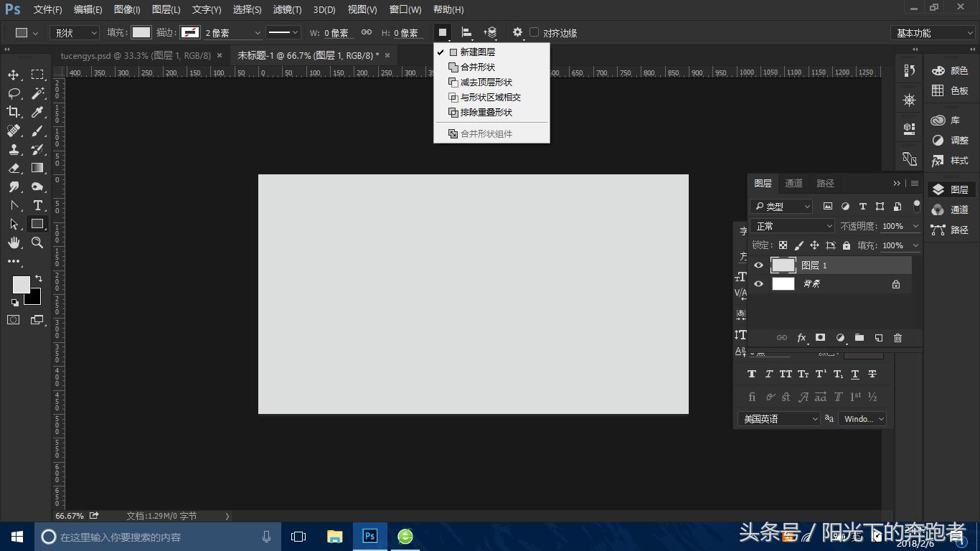Viewport: 980px width, 551px height.
Task: Select the Zoom tool
Action: click(x=37, y=243)
